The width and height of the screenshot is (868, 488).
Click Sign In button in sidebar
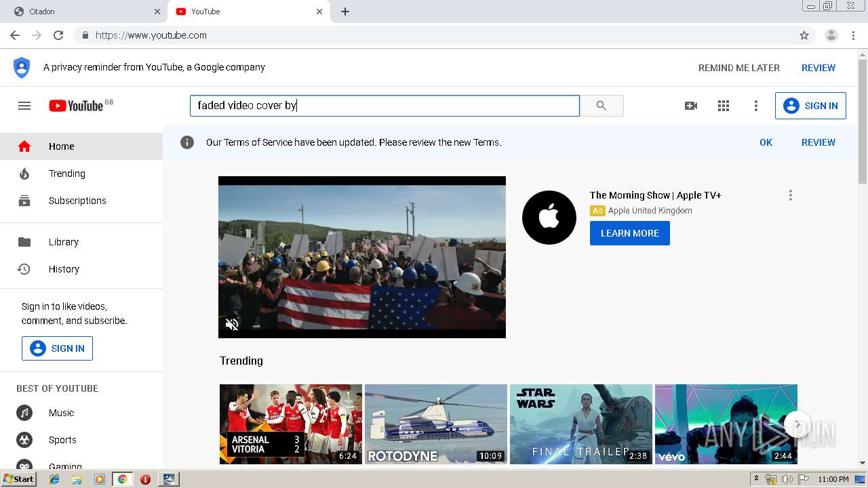click(x=57, y=348)
